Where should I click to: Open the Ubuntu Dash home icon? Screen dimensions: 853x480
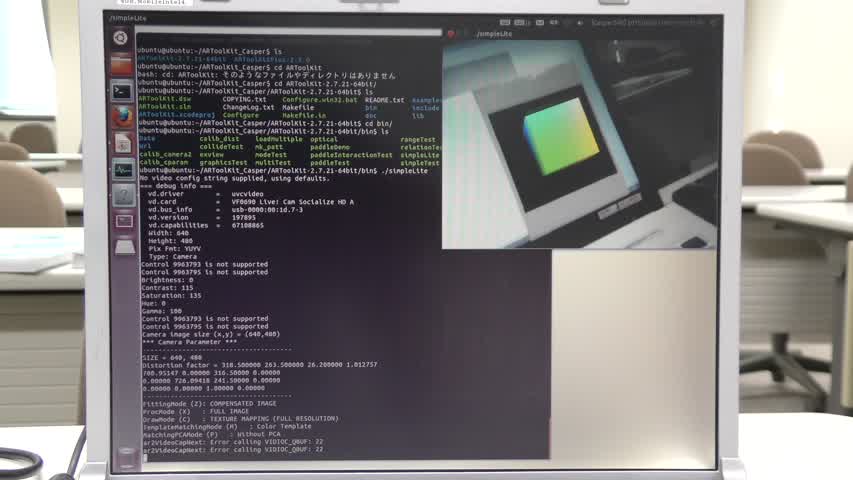pos(121,38)
